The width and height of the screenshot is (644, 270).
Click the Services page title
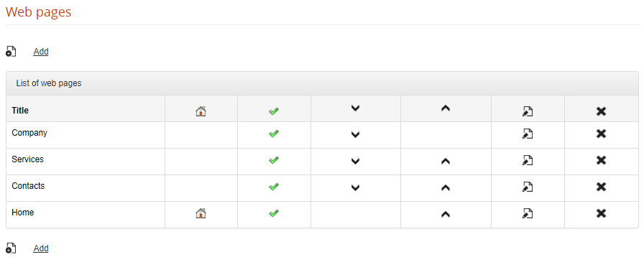(x=27, y=159)
